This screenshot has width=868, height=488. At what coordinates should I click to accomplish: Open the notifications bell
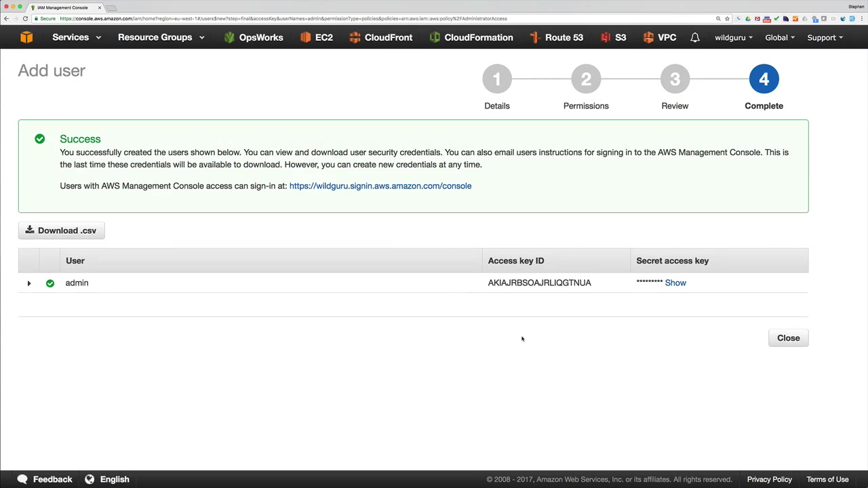[x=695, y=37]
